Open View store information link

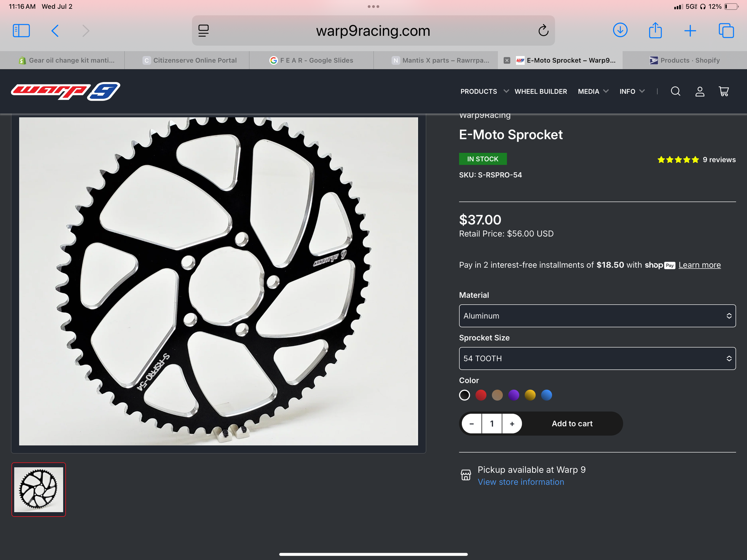tap(521, 482)
